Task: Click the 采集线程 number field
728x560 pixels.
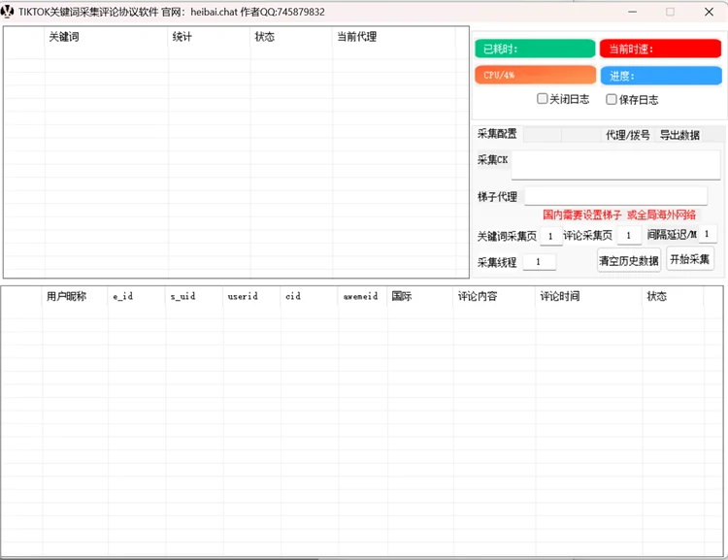Action: [539, 262]
